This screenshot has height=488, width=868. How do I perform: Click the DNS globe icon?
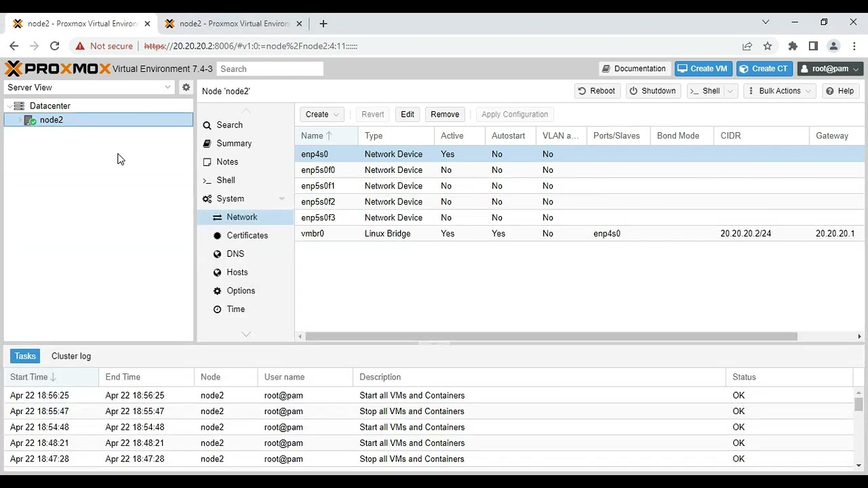point(217,253)
